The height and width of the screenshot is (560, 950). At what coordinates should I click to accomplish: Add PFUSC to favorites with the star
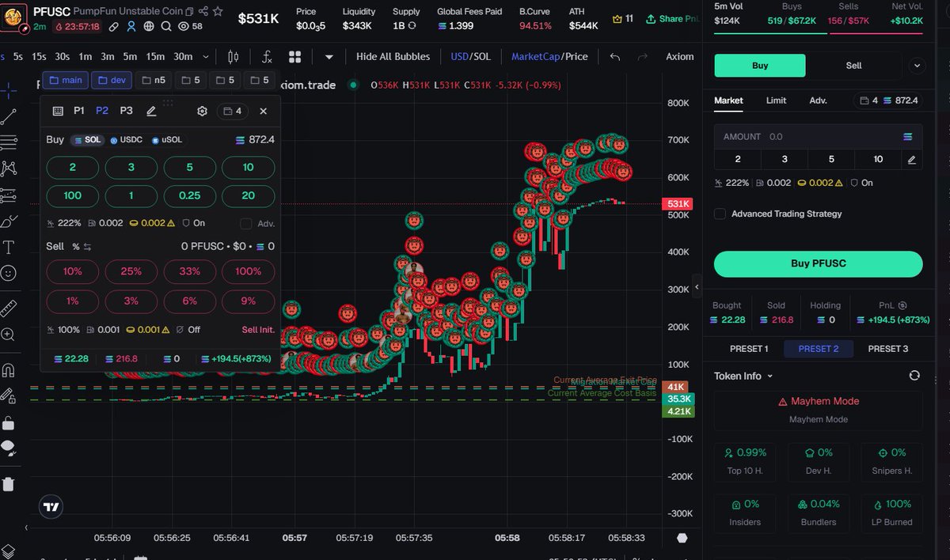(x=218, y=12)
